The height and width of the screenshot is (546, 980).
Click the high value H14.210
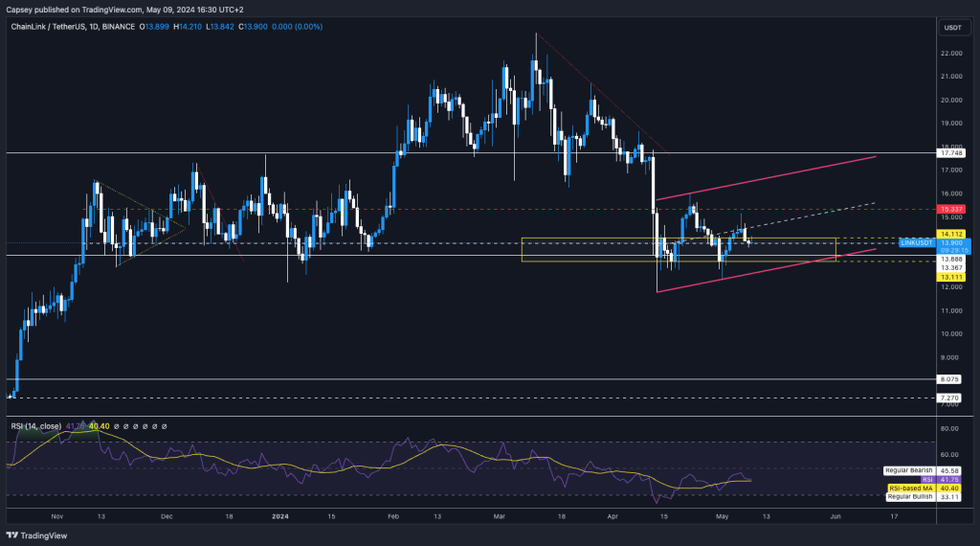coord(188,27)
